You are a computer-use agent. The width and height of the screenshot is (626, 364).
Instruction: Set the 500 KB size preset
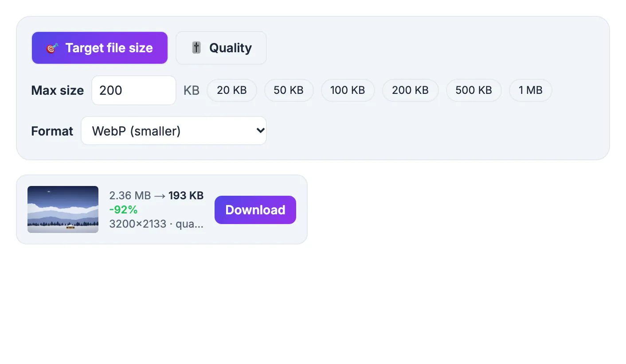(473, 90)
